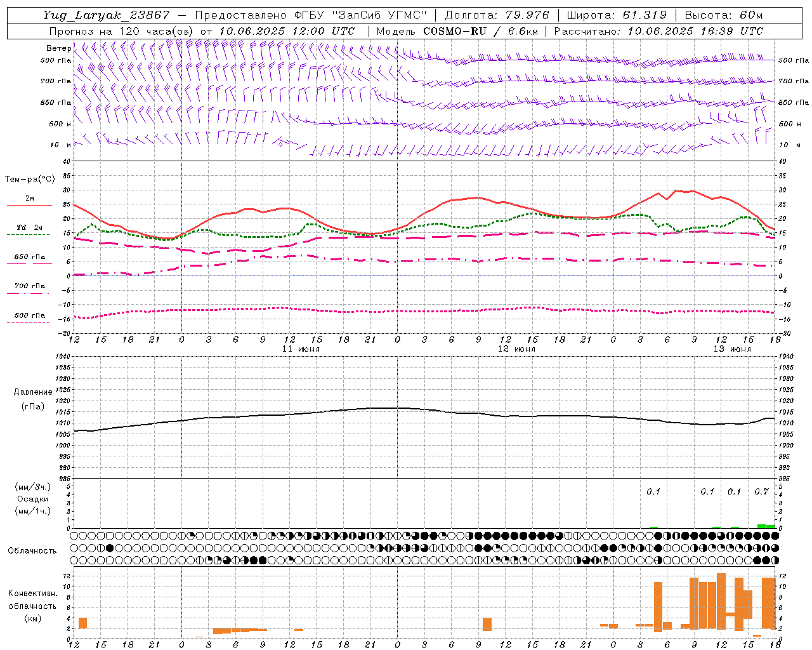Viewport: 812px width, 650px height.
Task: Click the date label "13 июня"
Action: [732, 349]
